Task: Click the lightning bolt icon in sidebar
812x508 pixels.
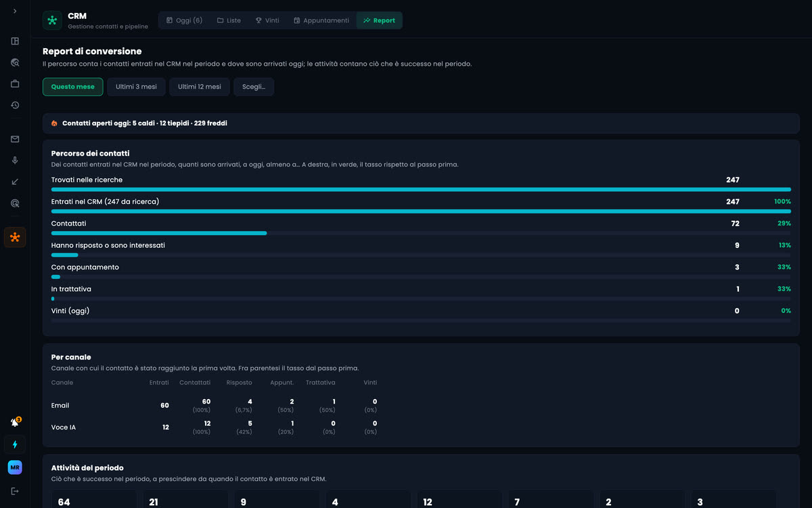Action: pyautogui.click(x=15, y=444)
